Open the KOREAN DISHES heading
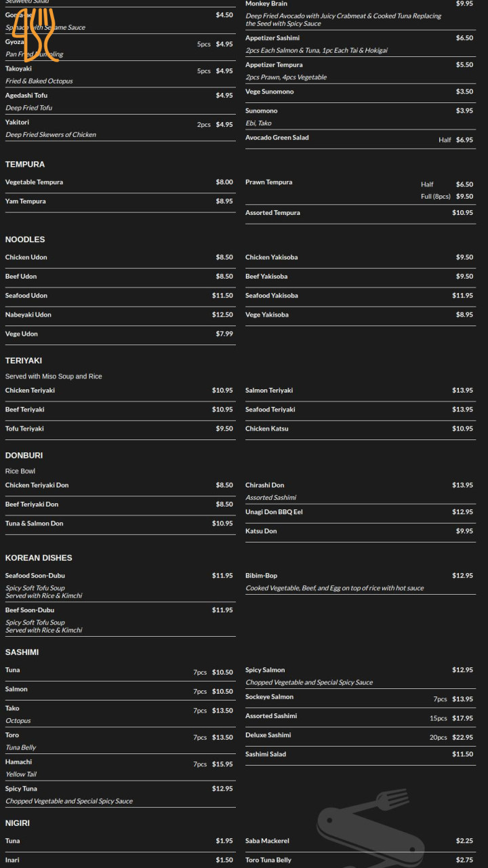 pyautogui.click(x=39, y=558)
